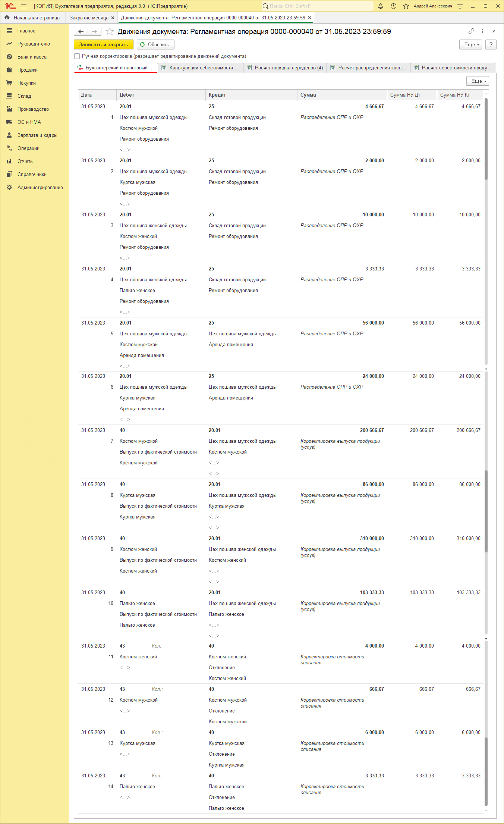Click the Сумма column header
504x824 pixels.
pos(342,95)
